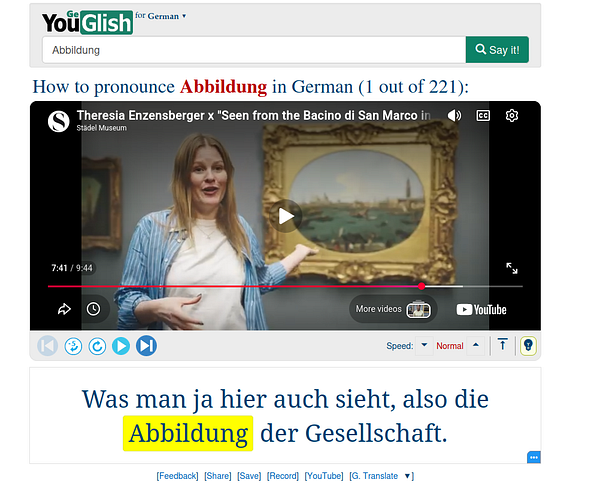
Task: Open More videos in the player
Action: [393, 309]
